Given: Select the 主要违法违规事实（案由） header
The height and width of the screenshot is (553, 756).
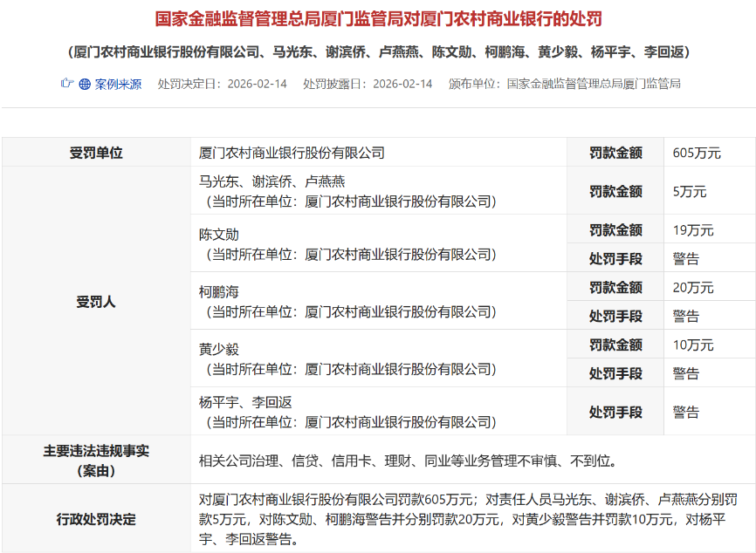Looking at the screenshot, I should click(96, 461).
